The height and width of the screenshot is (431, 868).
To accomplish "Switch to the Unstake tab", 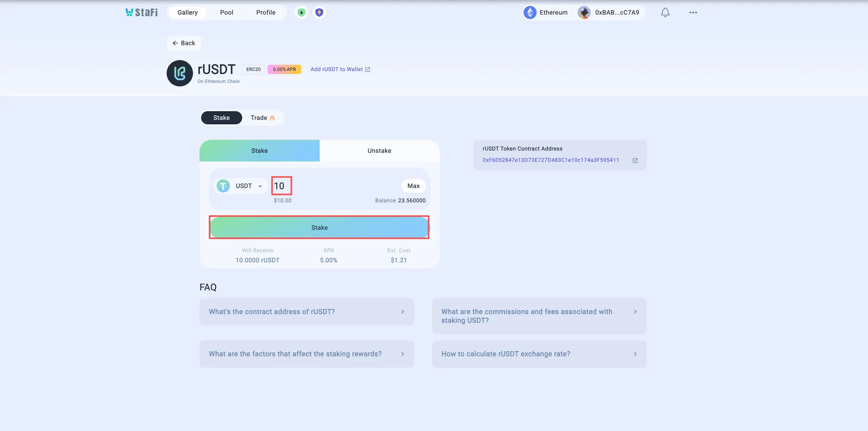I will (x=379, y=151).
